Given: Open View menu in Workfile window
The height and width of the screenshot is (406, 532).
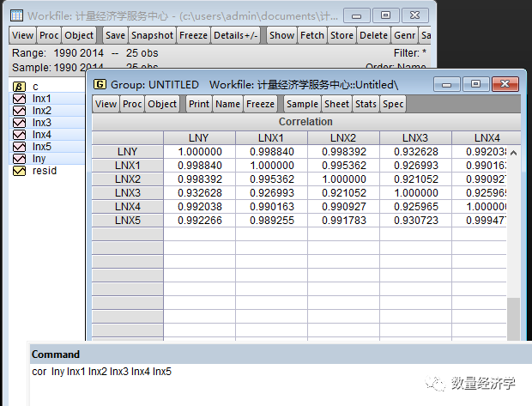Looking at the screenshot, I should coord(22,35).
